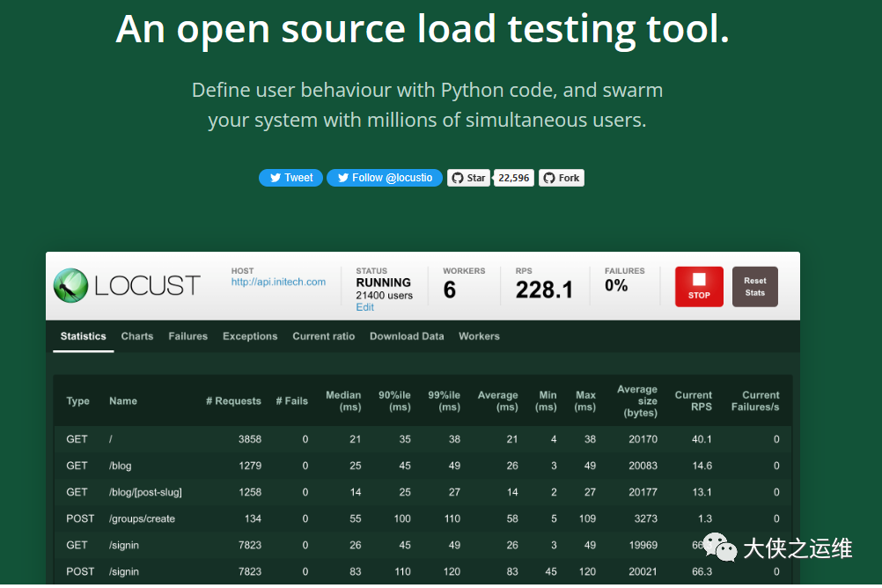Open the Workers tab

tap(479, 336)
